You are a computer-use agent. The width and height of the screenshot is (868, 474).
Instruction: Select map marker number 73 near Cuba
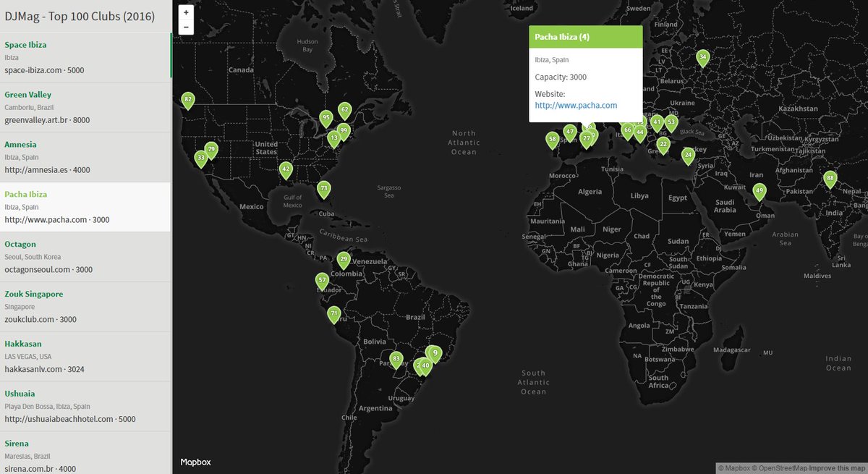coord(324,190)
